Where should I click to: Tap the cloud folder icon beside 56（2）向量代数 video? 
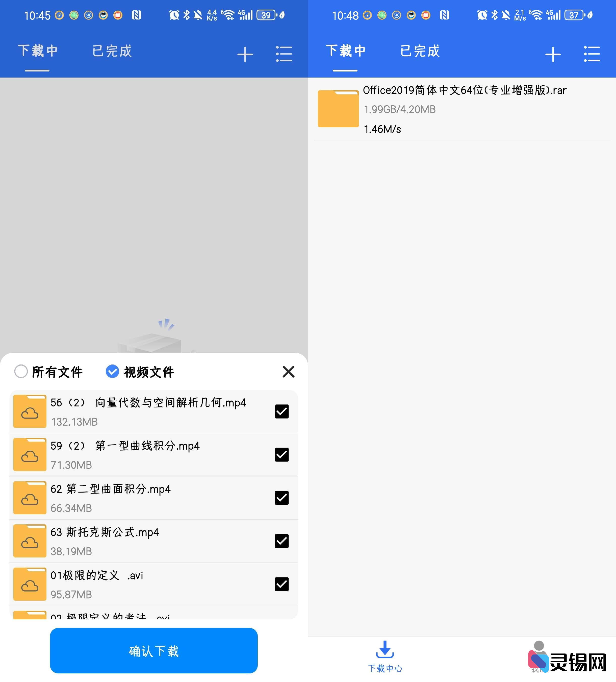30,411
